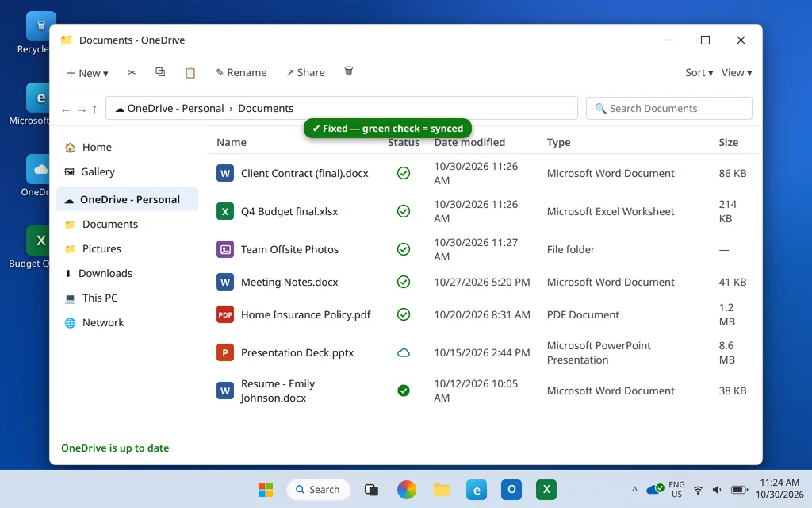Open Gallery in the navigation pane
Screen dimensions: 812x508
[127, 171]
